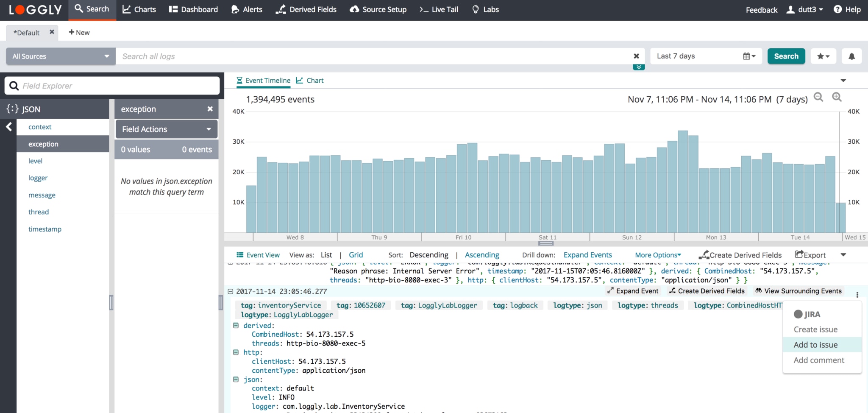Collapse the field explorer with left chevron
The height and width of the screenshot is (413, 868).
click(9, 127)
